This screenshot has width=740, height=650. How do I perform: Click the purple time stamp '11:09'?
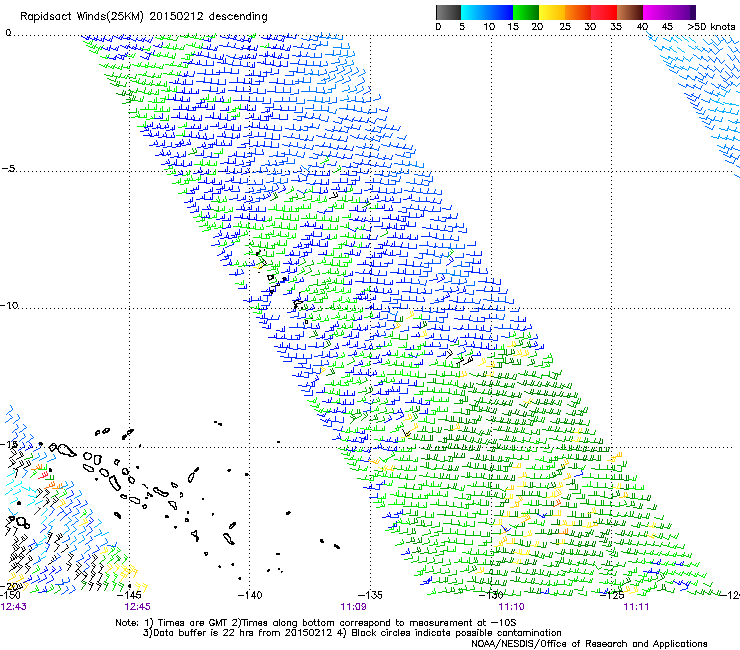(353, 607)
